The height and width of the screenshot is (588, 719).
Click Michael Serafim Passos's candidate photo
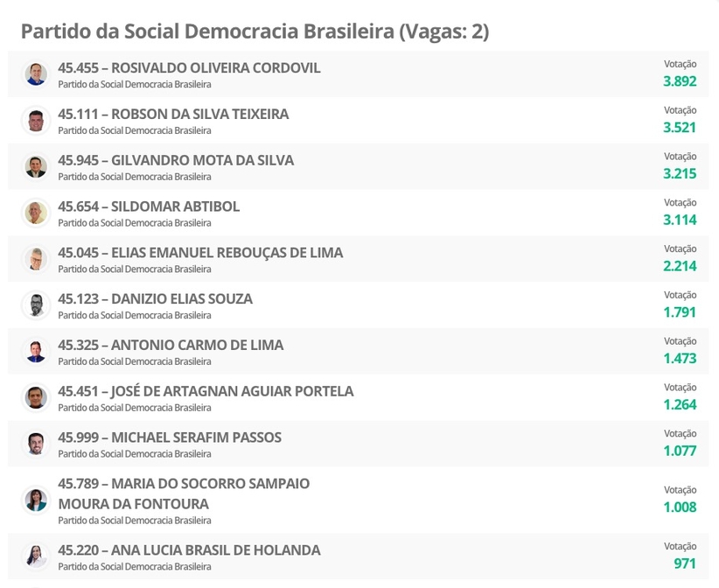point(36,444)
